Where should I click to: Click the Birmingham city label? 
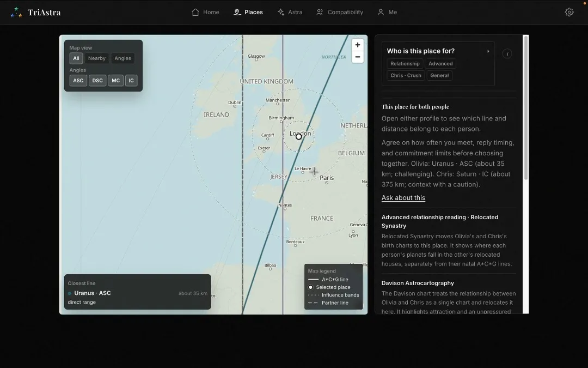point(281,118)
